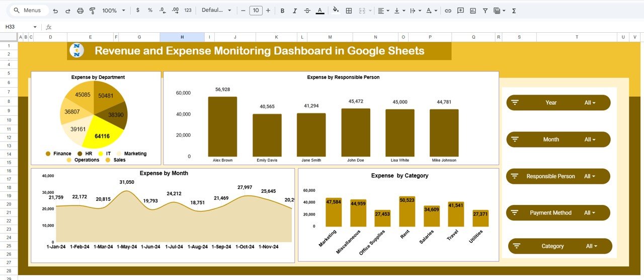Click the John Doe bar in chart
This screenshot has width=644, height=280.
coord(356,132)
